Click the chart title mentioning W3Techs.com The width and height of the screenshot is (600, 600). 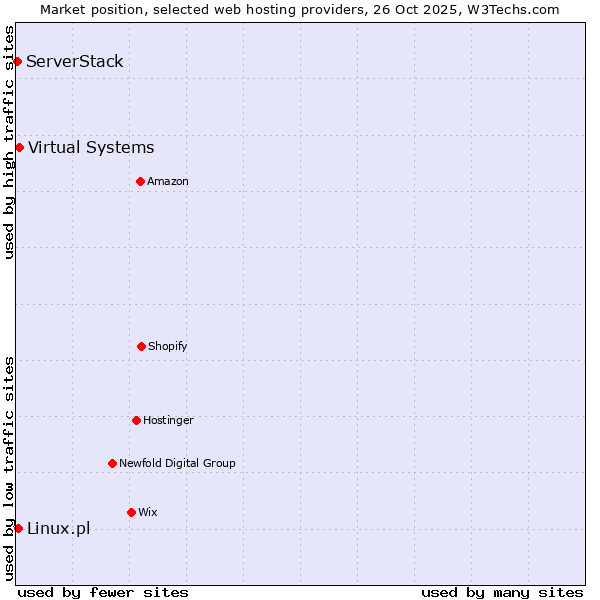coord(300,9)
